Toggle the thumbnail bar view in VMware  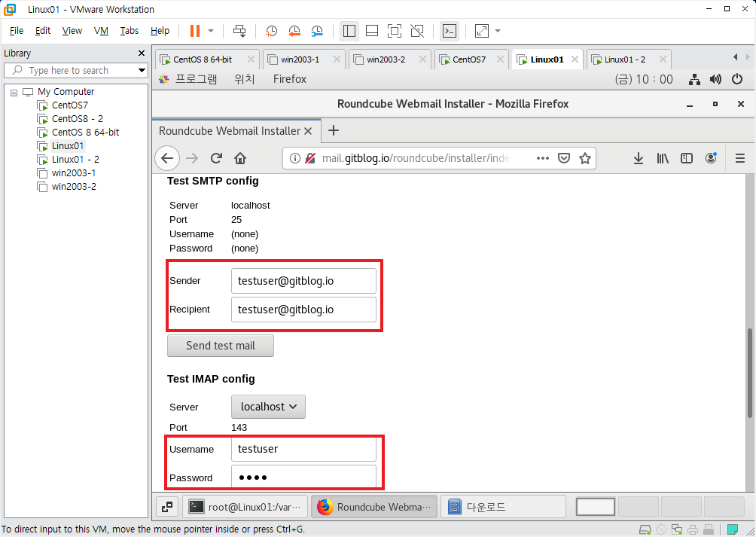click(x=372, y=31)
